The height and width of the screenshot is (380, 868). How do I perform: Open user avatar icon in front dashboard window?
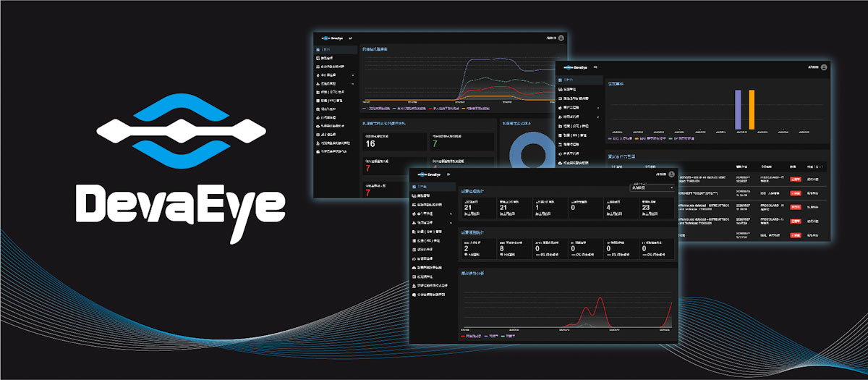(673, 174)
